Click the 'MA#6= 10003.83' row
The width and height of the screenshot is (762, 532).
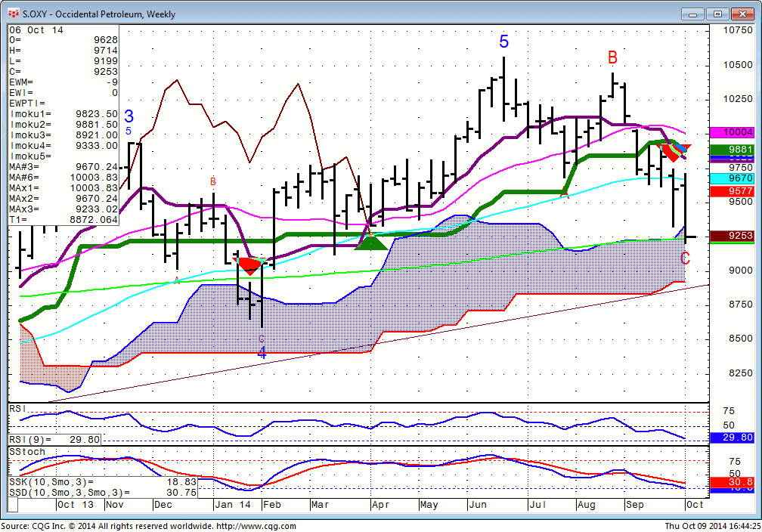point(63,178)
